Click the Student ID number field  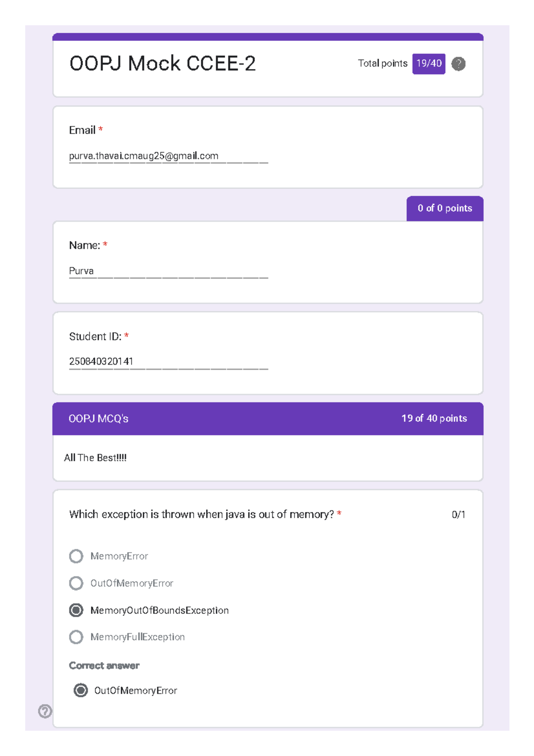tap(168, 361)
